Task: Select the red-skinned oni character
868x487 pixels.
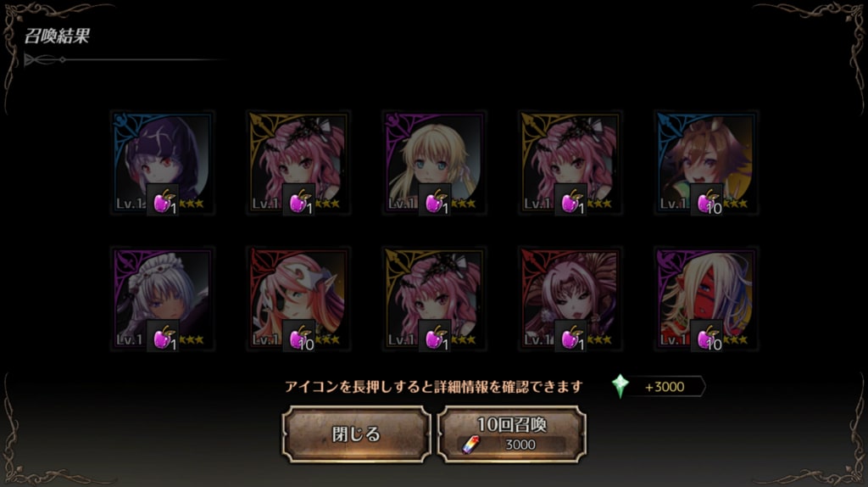Action: pyautogui.click(x=706, y=299)
